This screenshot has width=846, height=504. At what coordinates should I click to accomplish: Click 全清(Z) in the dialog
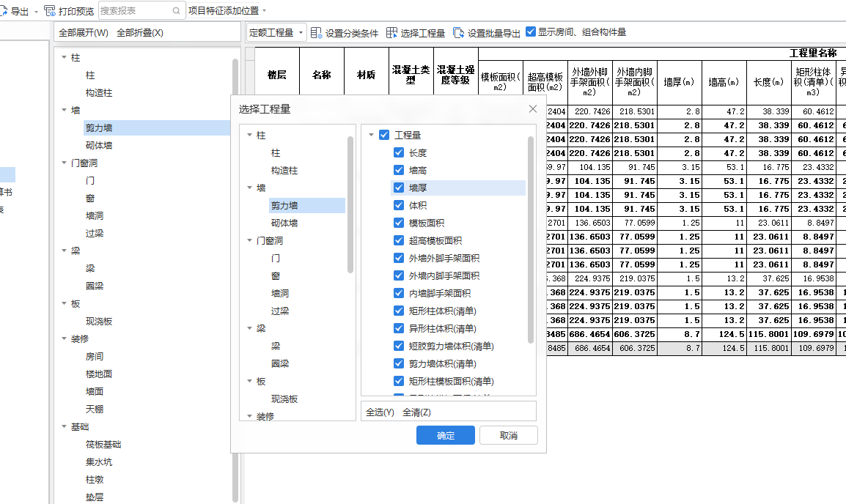click(416, 412)
